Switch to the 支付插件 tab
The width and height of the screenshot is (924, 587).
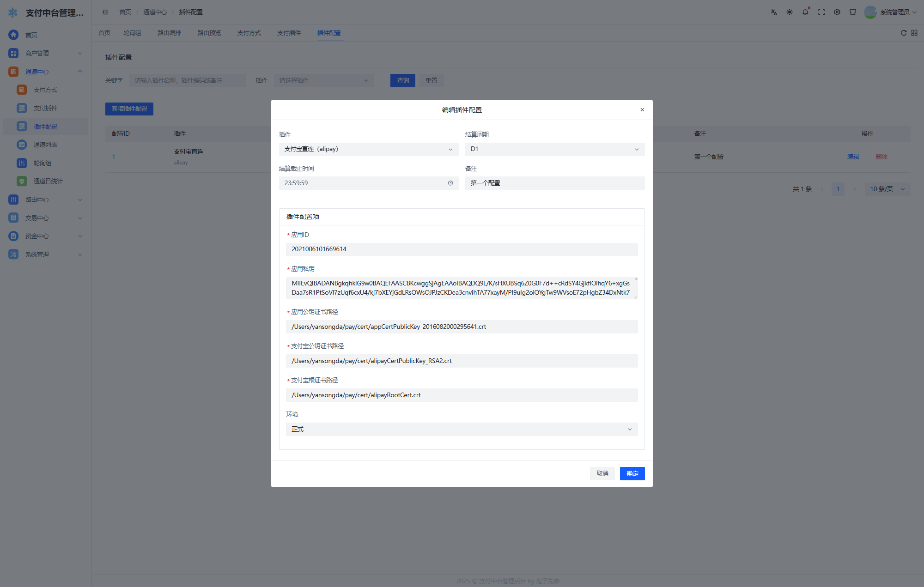click(289, 33)
